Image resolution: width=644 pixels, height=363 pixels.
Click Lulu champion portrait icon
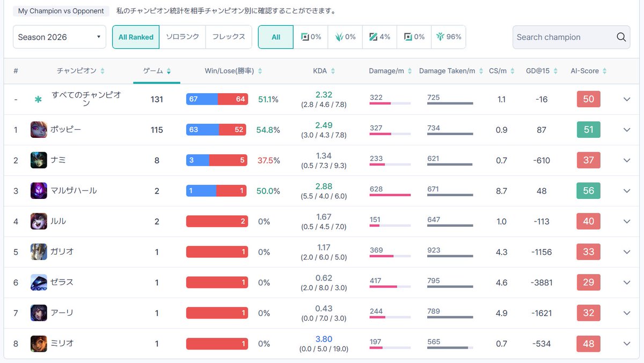(39, 221)
